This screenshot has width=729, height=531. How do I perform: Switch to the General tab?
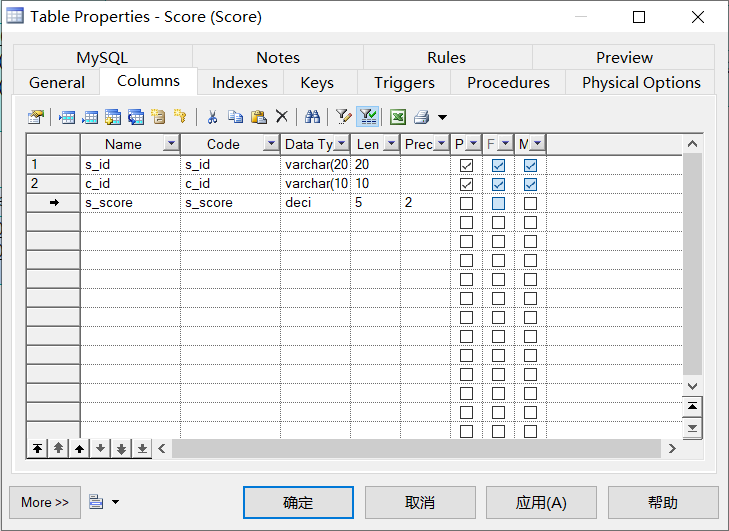pos(57,83)
